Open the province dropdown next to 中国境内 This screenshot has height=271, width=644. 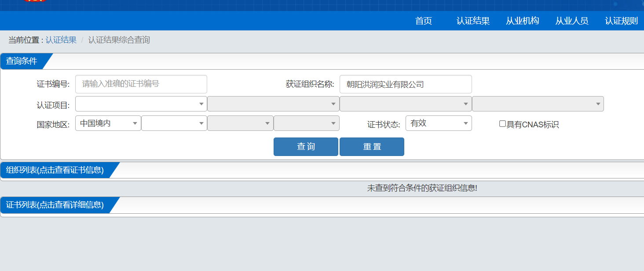point(174,123)
